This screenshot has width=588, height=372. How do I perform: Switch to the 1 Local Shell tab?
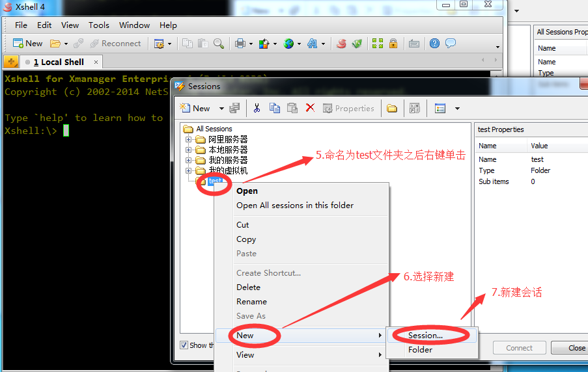59,62
